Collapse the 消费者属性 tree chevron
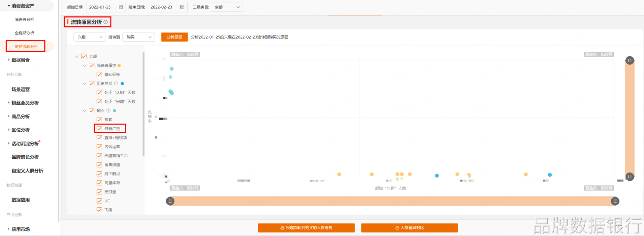 [x=85, y=65]
